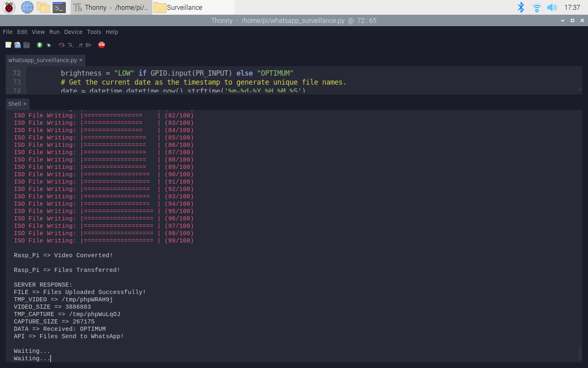
Task: Open the volume control in tray
Action: click(552, 7)
